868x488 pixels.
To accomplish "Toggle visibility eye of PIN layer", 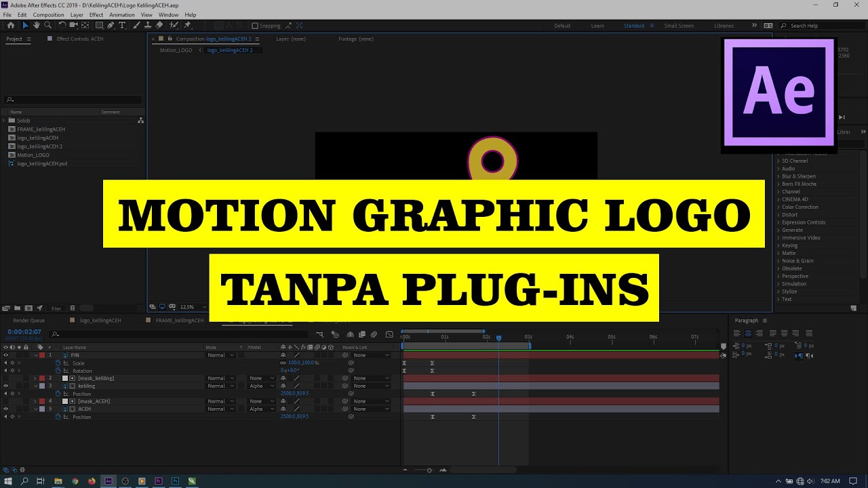I will click(x=5, y=355).
